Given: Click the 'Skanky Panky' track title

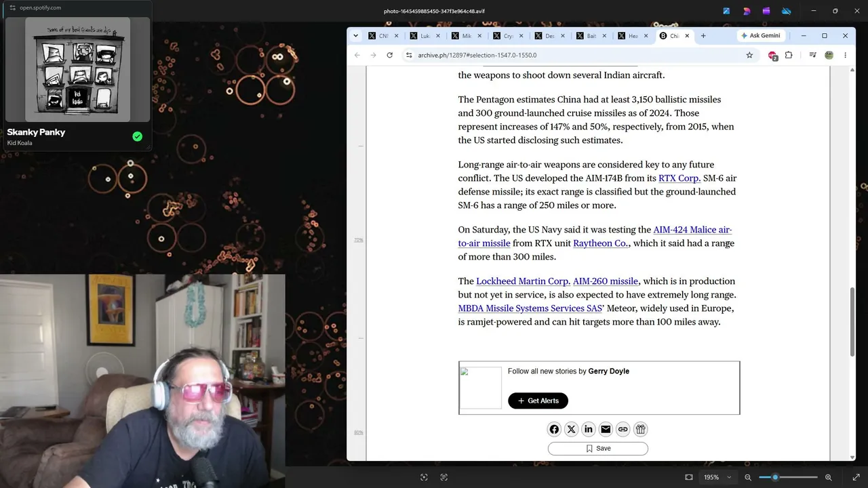Looking at the screenshot, I should click(x=36, y=132).
